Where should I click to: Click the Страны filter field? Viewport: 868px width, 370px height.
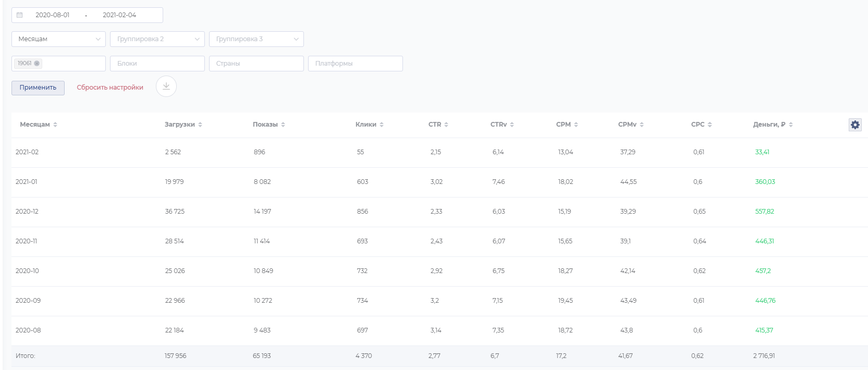[x=256, y=64]
